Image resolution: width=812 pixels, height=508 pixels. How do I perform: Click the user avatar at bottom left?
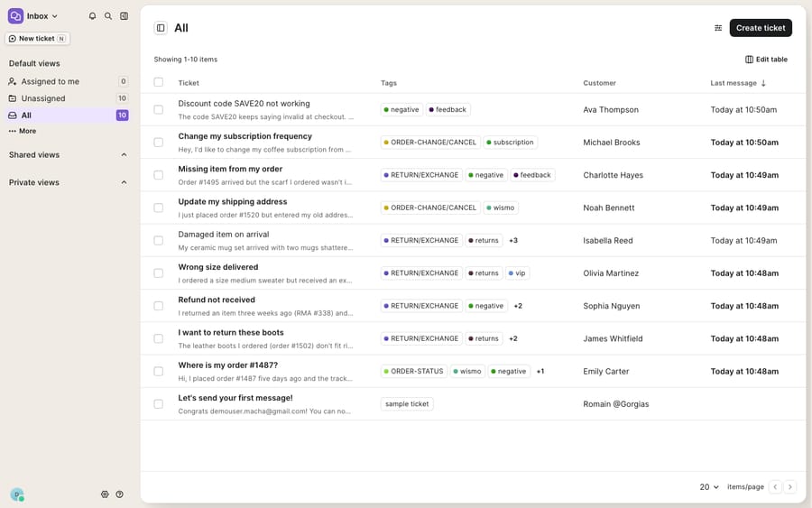click(17, 494)
